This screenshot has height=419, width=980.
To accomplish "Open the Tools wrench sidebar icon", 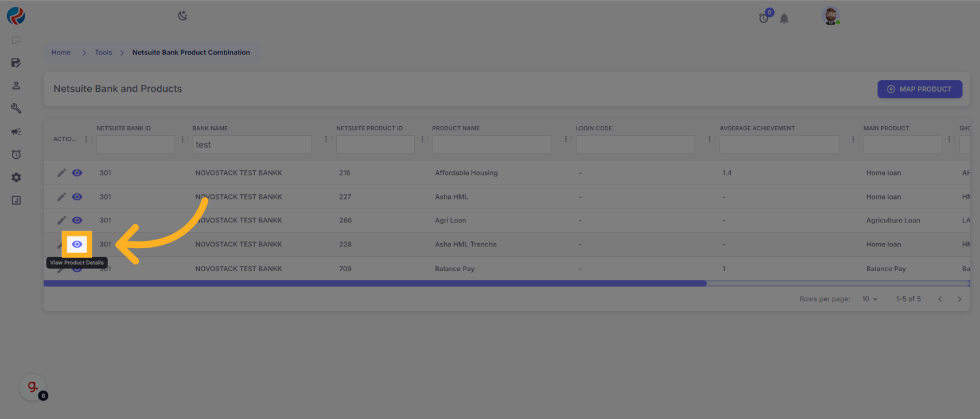I will point(16,108).
